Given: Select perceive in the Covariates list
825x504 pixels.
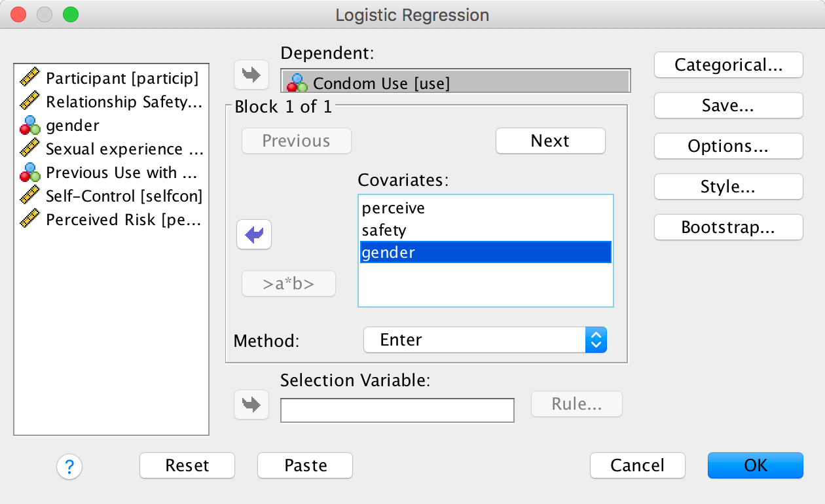Looking at the screenshot, I should (x=394, y=208).
